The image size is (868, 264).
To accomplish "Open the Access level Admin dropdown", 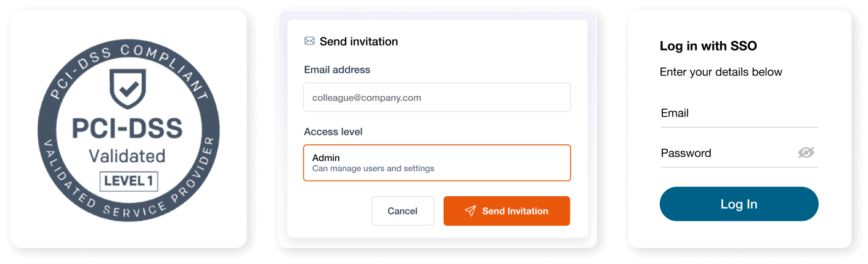I will (x=437, y=163).
